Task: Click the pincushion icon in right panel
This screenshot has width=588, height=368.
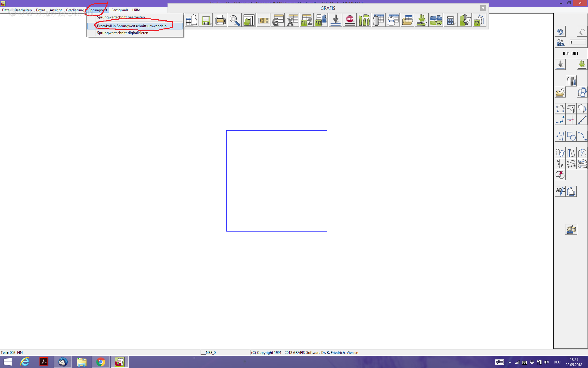Action: pos(571,229)
